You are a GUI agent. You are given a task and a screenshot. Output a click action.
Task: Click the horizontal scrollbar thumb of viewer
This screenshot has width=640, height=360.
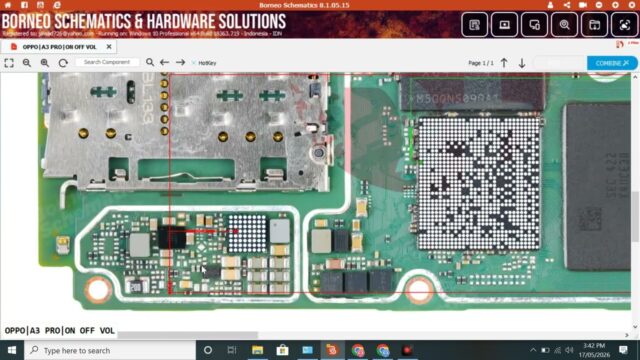coord(188,335)
